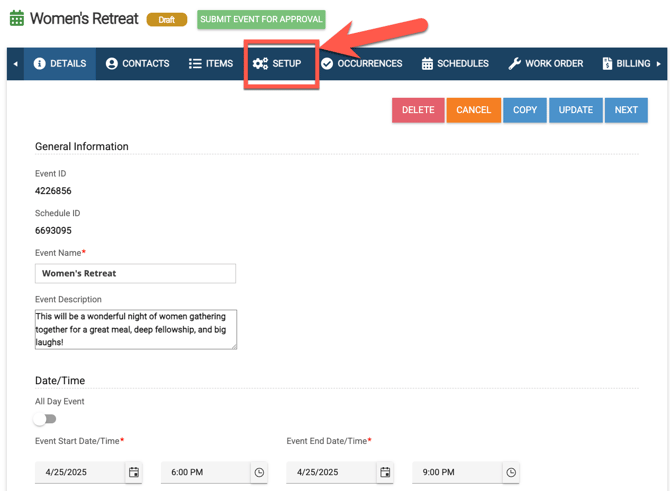
Task: Click the end time clock icon
Action: [511, 472]
